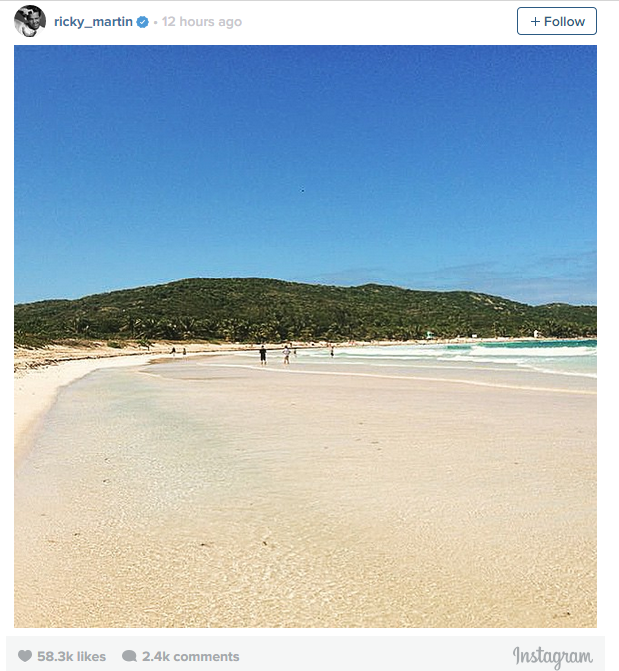
Task: Click the person in white shirt on beach
Action: point(286,355)
